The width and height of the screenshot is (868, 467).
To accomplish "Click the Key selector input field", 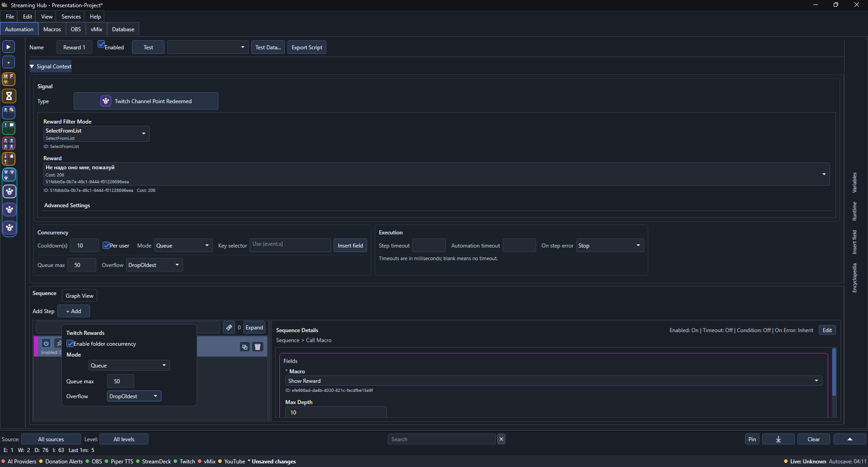I will (x=290, y=245).
